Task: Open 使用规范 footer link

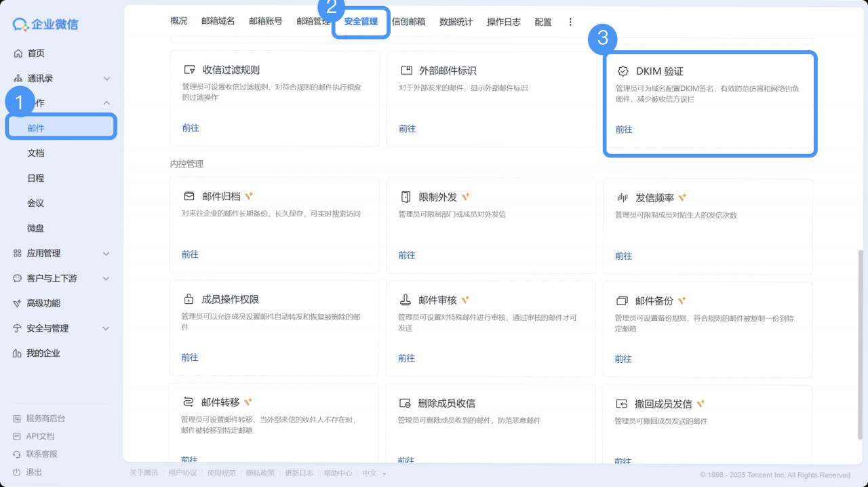Action: coord(222,473)
